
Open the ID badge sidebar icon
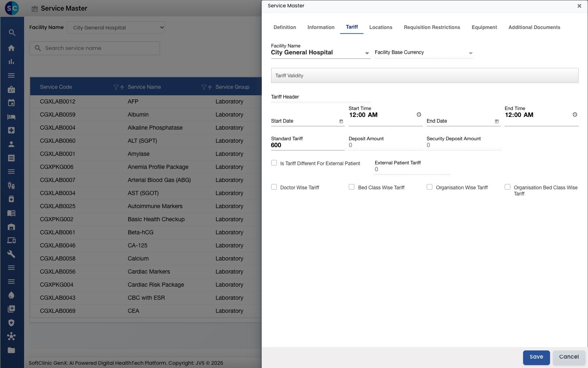tap(11, 89)
